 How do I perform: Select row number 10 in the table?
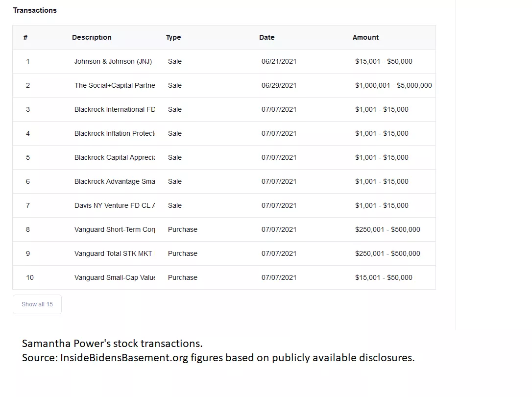click(x=30, y=277)
